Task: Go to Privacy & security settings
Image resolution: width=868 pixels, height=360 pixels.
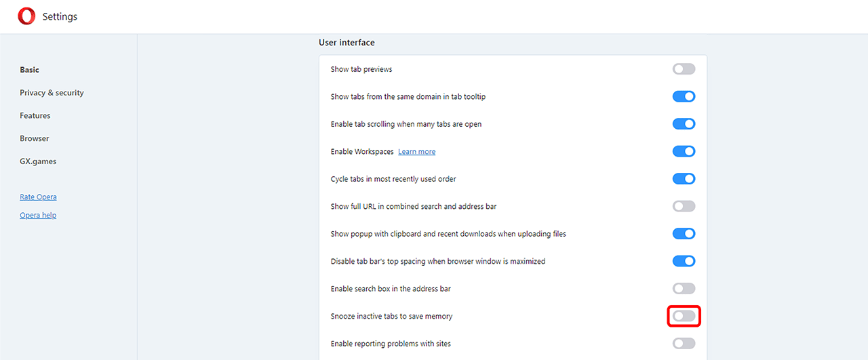Action: point(52,93)
